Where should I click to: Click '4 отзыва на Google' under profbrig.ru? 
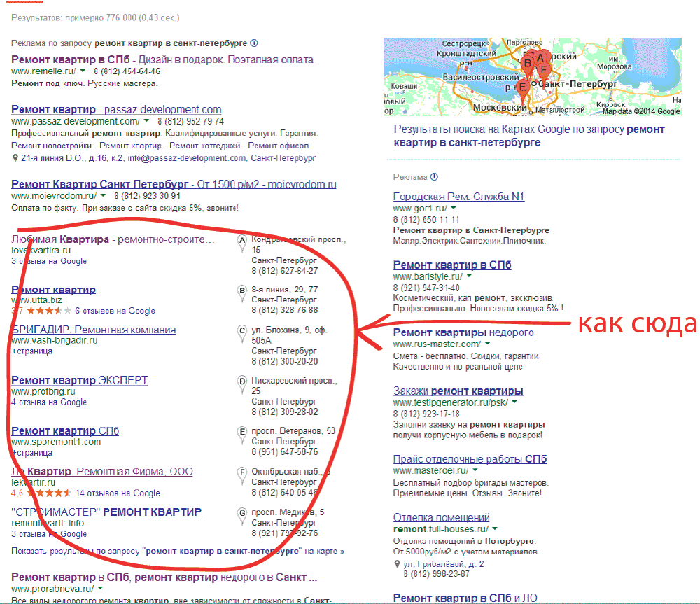pyautogui.click(x=49, y=402)
